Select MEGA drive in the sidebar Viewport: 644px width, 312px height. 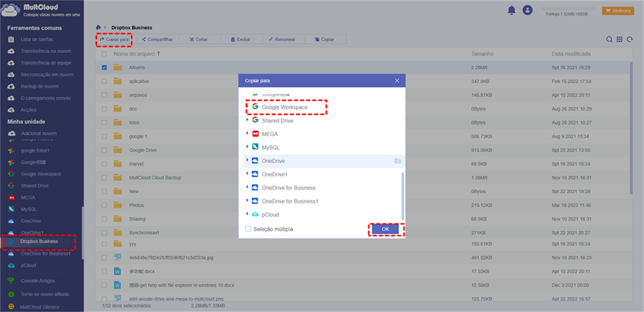pyautogui.click(x=28, y=198)
